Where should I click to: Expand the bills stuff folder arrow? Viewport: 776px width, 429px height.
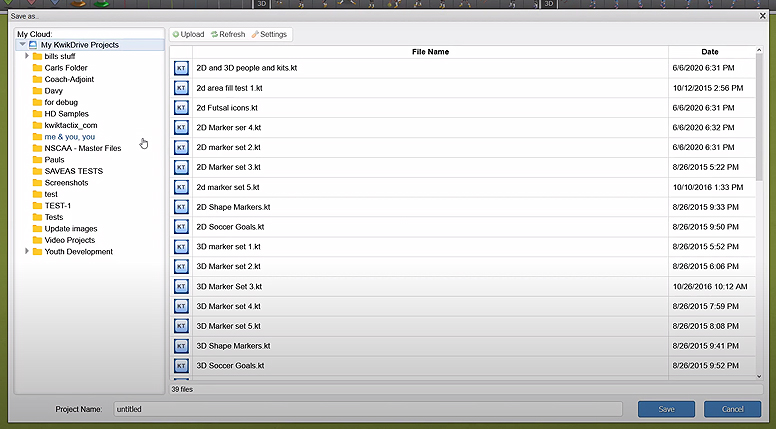[x=27, y=56]
